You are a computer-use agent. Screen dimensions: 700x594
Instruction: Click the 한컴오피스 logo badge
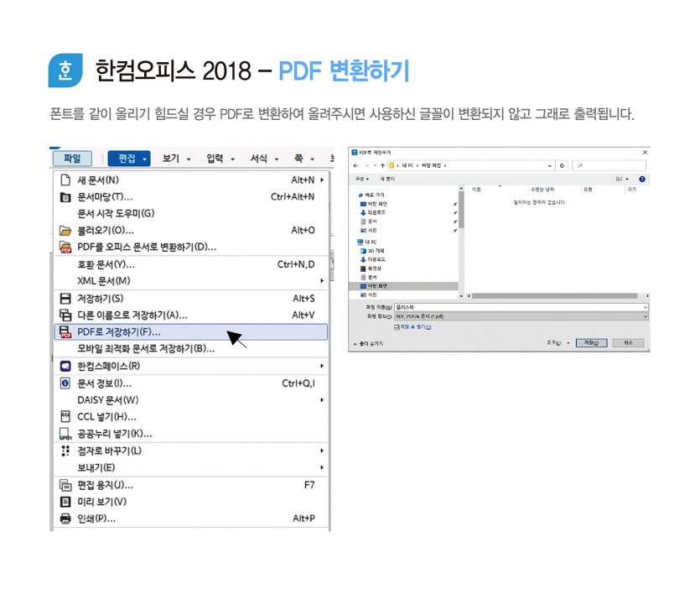click(x=65, y=70)
